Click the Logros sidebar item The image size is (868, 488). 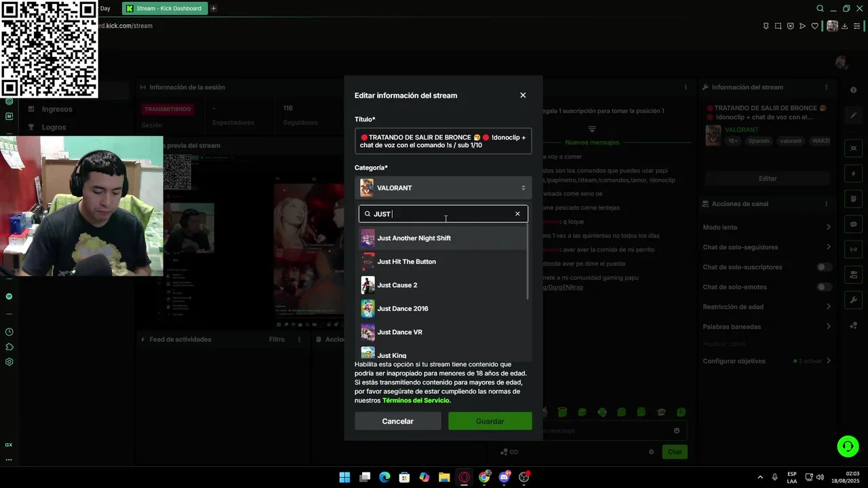pos(54,127)
